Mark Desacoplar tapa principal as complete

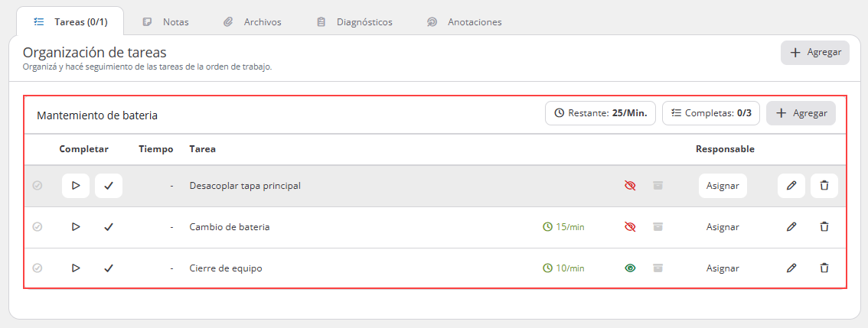coord(109,186)
